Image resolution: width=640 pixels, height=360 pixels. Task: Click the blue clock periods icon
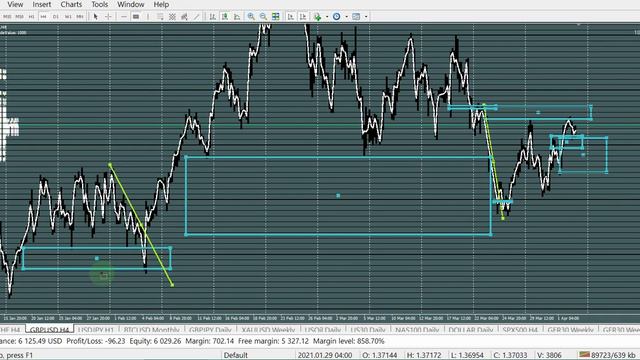pos(336,17)
